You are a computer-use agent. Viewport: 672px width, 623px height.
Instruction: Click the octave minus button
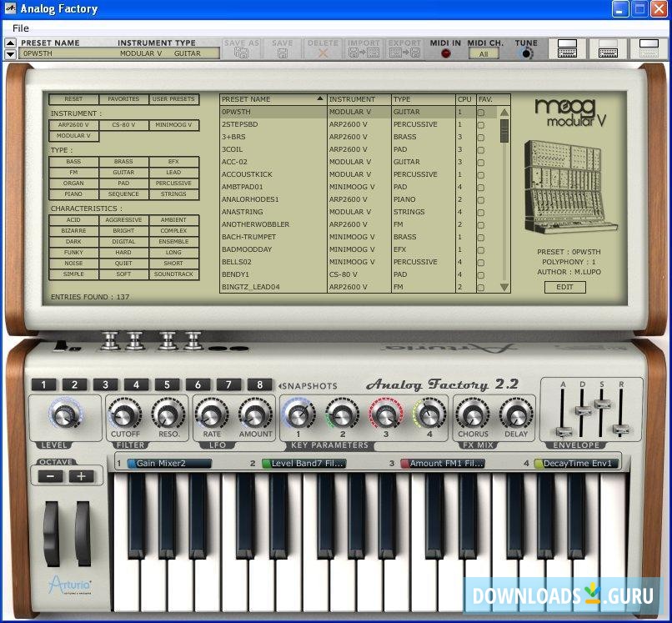[x=50, y=476]
